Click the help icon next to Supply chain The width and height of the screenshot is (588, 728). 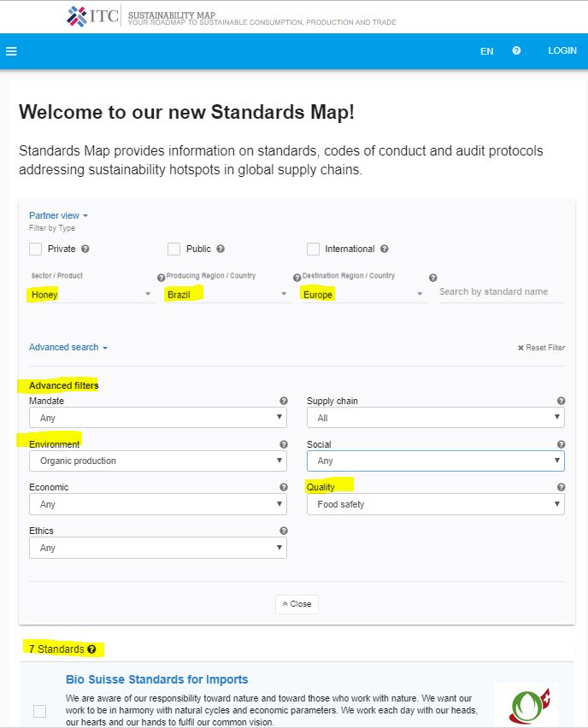pyautogui.click(x=561, y=401)
